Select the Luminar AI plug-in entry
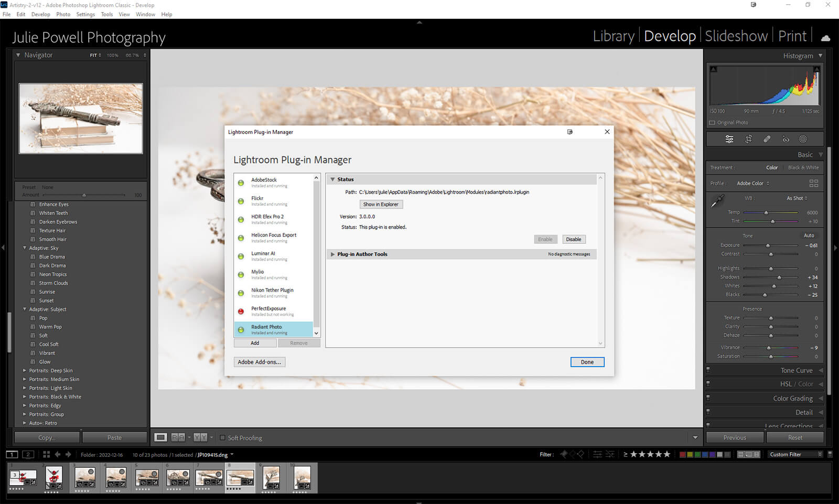839x504 pixels. [273, 256]
